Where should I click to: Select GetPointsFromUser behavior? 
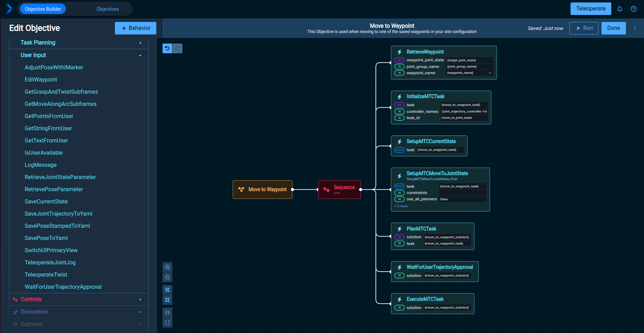click(49, 116)
